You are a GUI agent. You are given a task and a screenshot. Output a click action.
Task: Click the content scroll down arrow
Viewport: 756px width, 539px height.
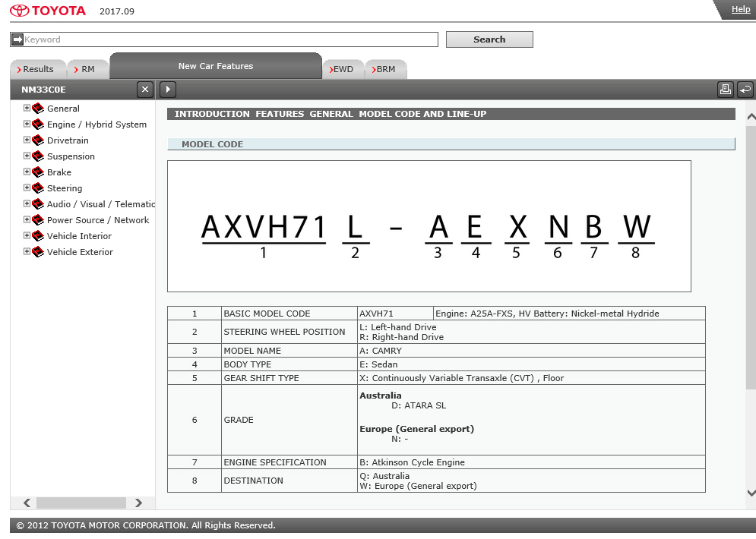(x=751, y=492)
